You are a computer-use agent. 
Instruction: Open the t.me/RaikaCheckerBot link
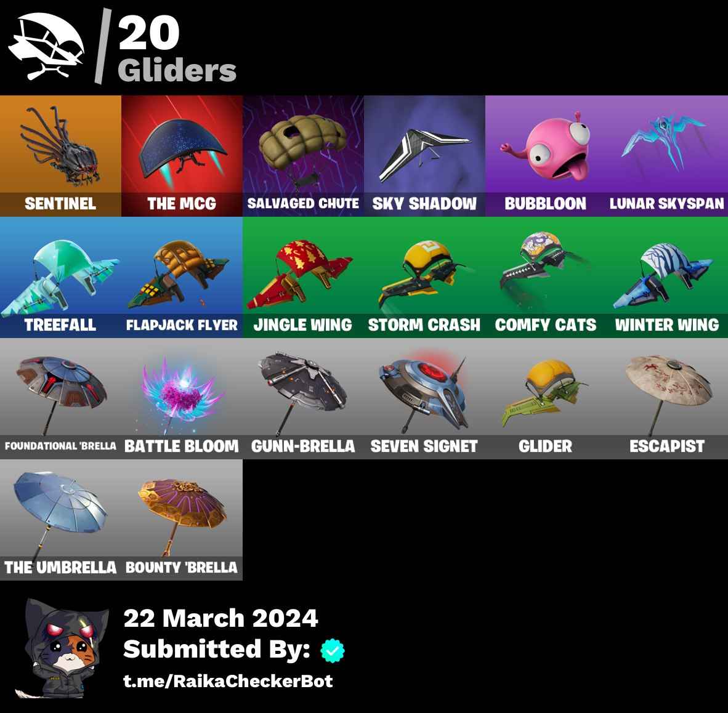click(228, 681)
